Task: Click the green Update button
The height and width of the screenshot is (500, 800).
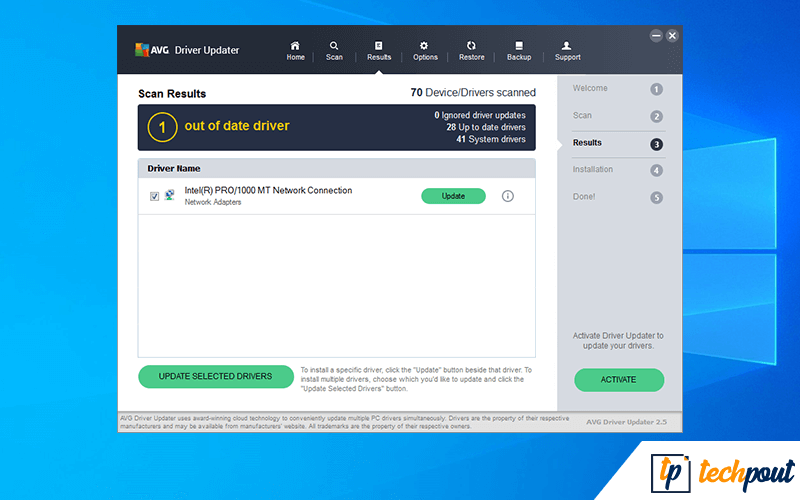Action: (453, 196)
